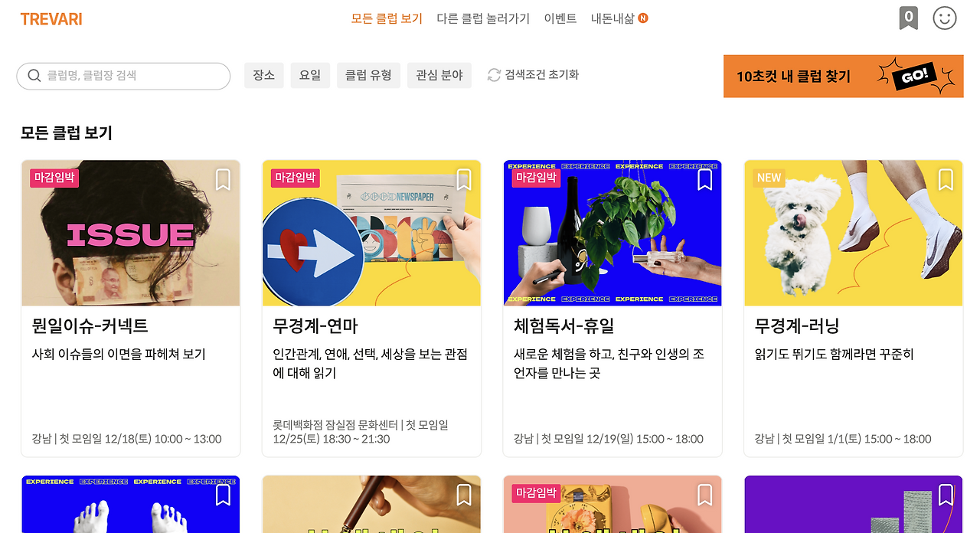Open the smiley face profile icon
This screenshot has height=533, width=980.
click(945, 18)
